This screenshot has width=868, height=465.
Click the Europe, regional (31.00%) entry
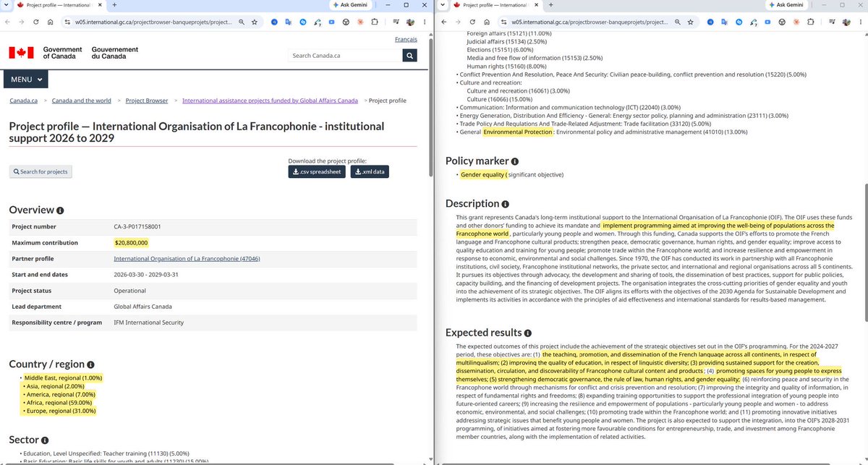pos(60,411)
